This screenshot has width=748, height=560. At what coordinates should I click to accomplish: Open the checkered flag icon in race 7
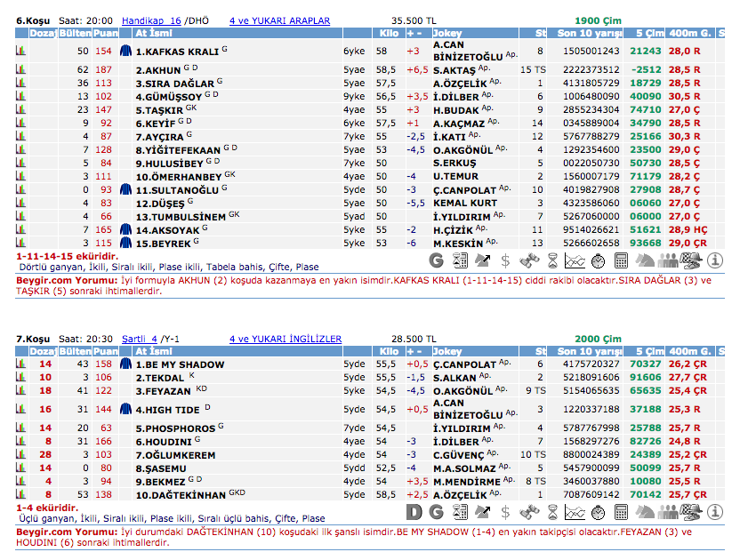pos(692,512)
